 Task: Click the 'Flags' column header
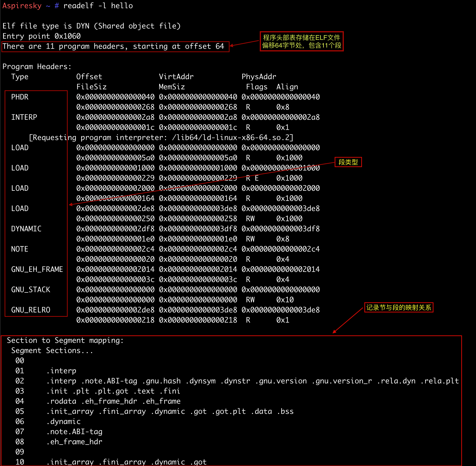coord(257,87)
